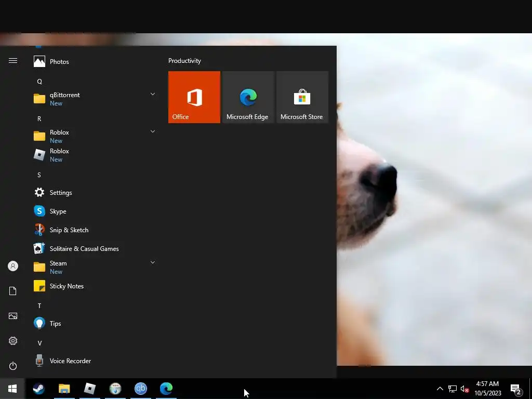Click the Productivity group heading

pos(184,61)
